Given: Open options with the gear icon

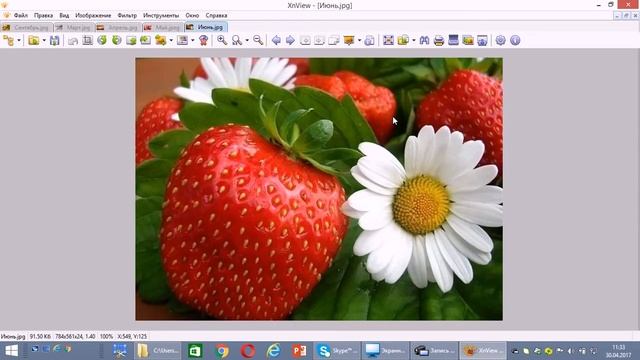Looking at the screenshot, I should click(x=501, y=40).
